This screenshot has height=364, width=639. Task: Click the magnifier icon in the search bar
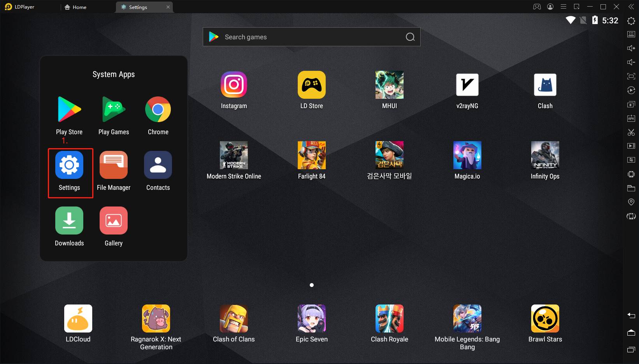[410, 37]
